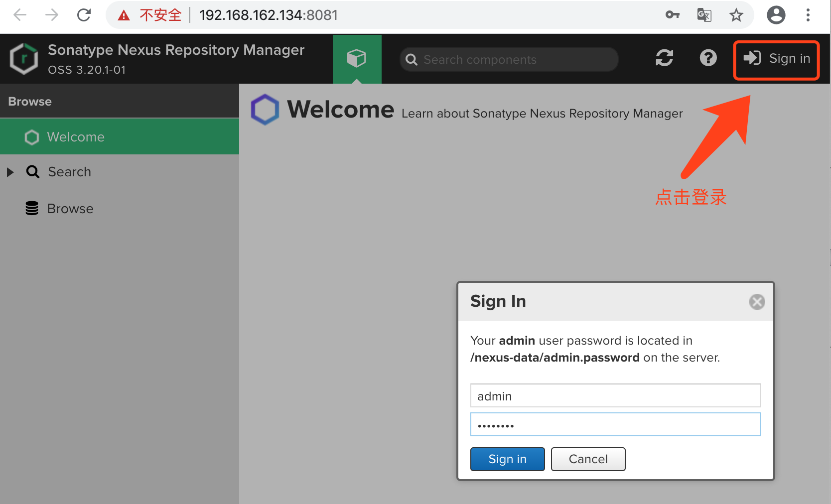Click the Nexus refresh icon in header

click(665, 58)
